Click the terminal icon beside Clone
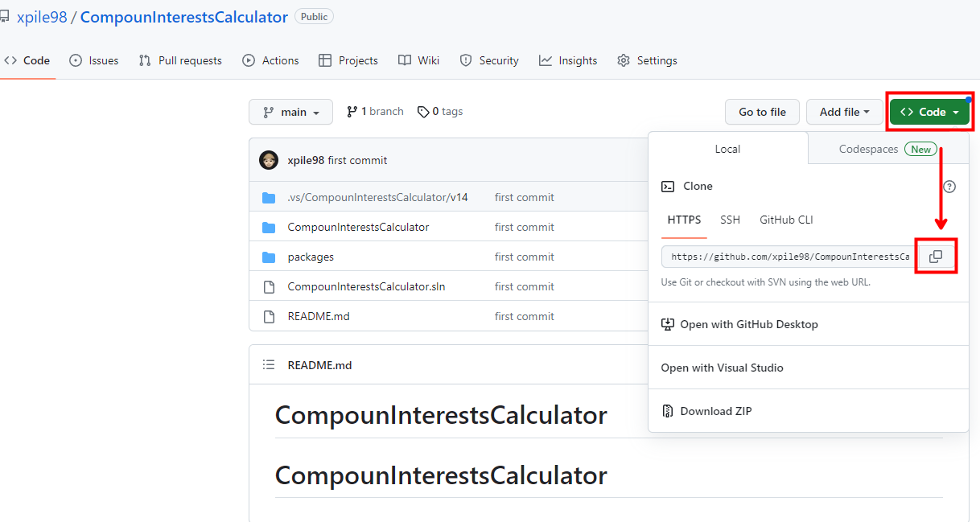 (668, 187)
